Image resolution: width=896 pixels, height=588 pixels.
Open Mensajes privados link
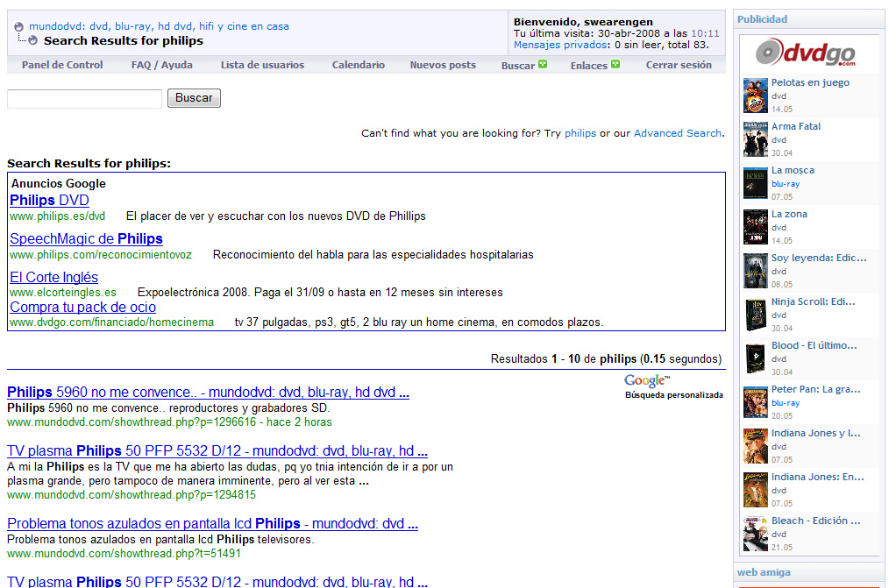pyautogui.click(x=561, y=45)
